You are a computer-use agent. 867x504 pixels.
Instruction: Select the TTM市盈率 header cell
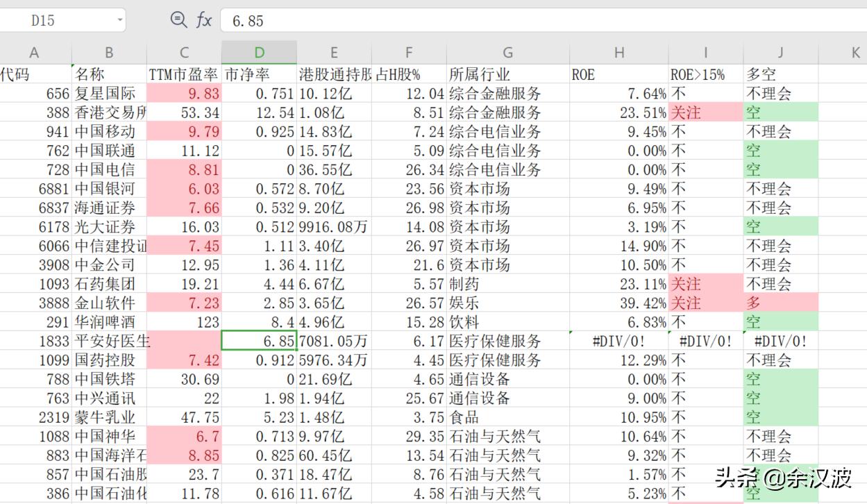tap(183, 72)
